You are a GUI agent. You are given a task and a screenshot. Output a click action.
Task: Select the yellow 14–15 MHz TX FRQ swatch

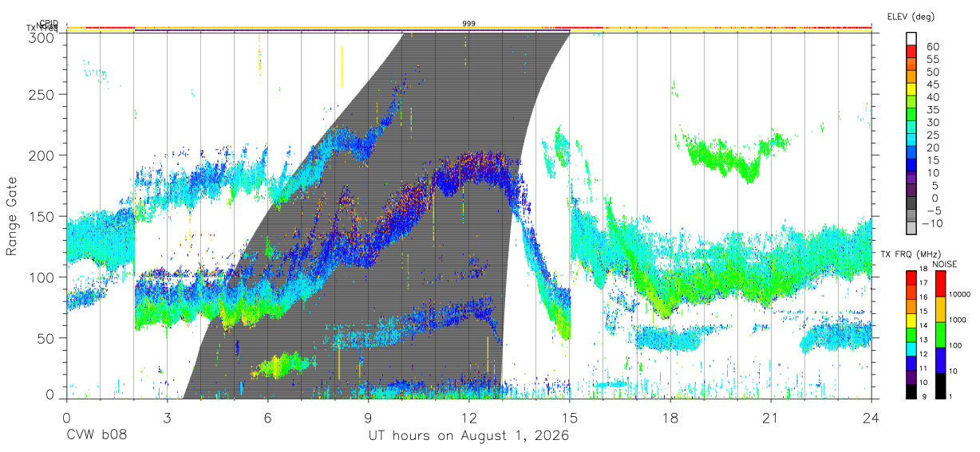click(912, 320)
